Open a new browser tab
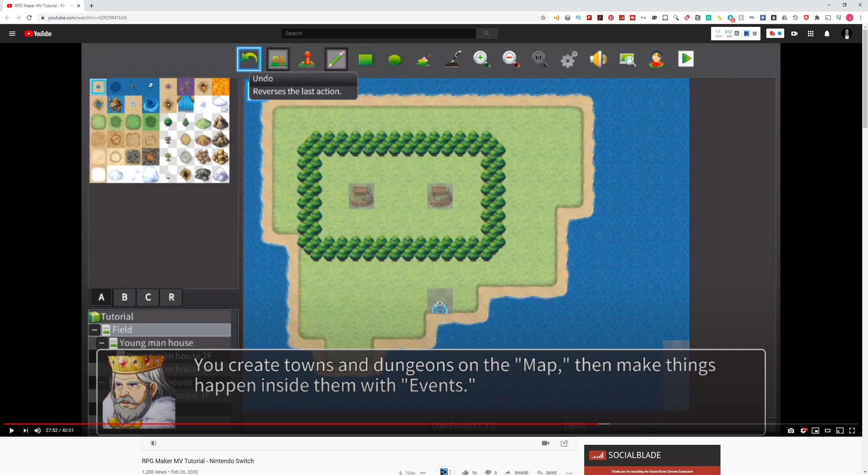 click(92, 5)
